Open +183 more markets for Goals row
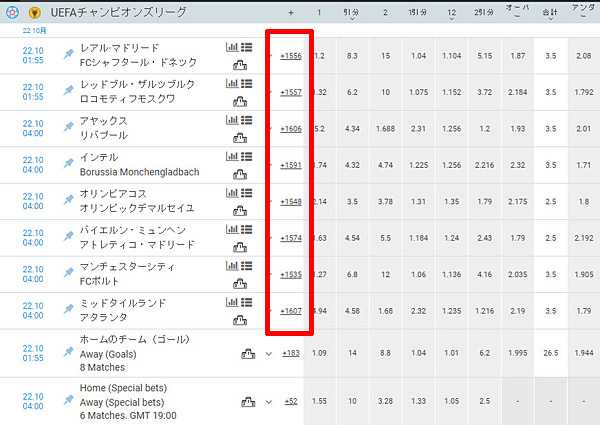Screen dimensions: 600x425 click(x=291, y=353)
